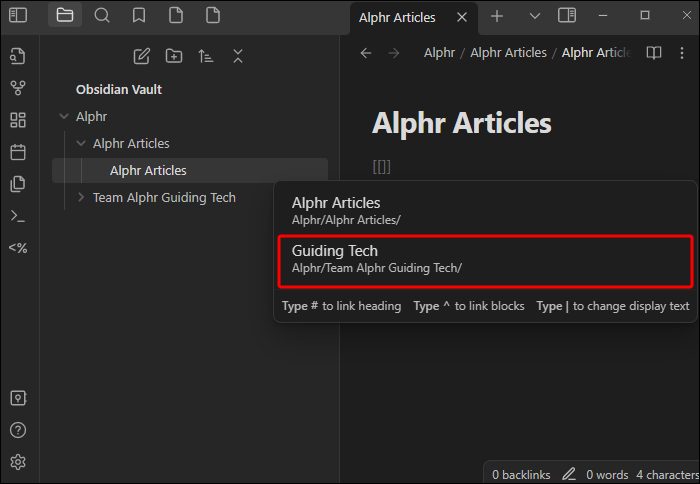Viewport: 700px width, 484px height.
Task: Select the Alphr Articles note in tree
Action: click(148, 171)
